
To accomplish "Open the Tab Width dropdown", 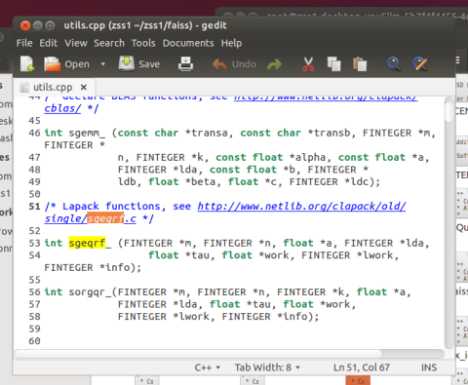I will tap(267, 367).
